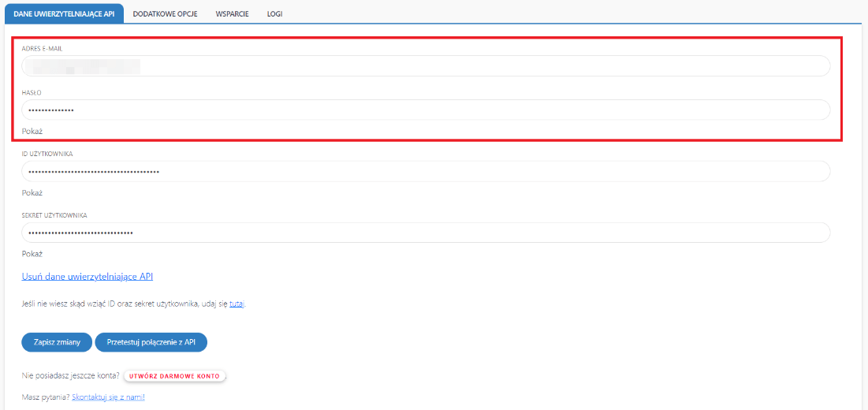Screen dimensions: 868x410
Task: Reveal the password with Pokaż below Hasło
Action: tap(32, 131)
